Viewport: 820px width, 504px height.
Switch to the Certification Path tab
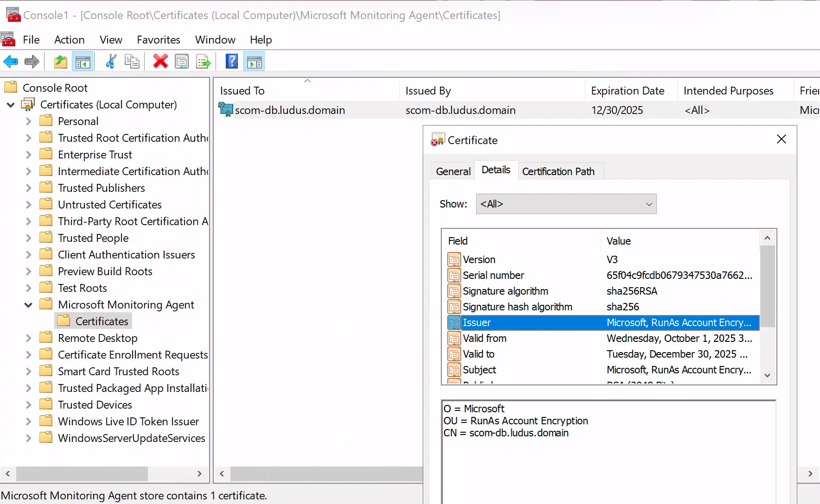(558, 171)
